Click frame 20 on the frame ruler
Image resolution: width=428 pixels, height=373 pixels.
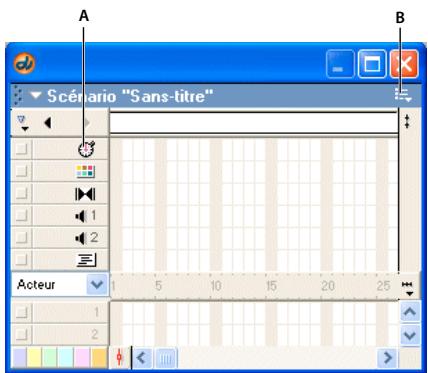(327, 286)
